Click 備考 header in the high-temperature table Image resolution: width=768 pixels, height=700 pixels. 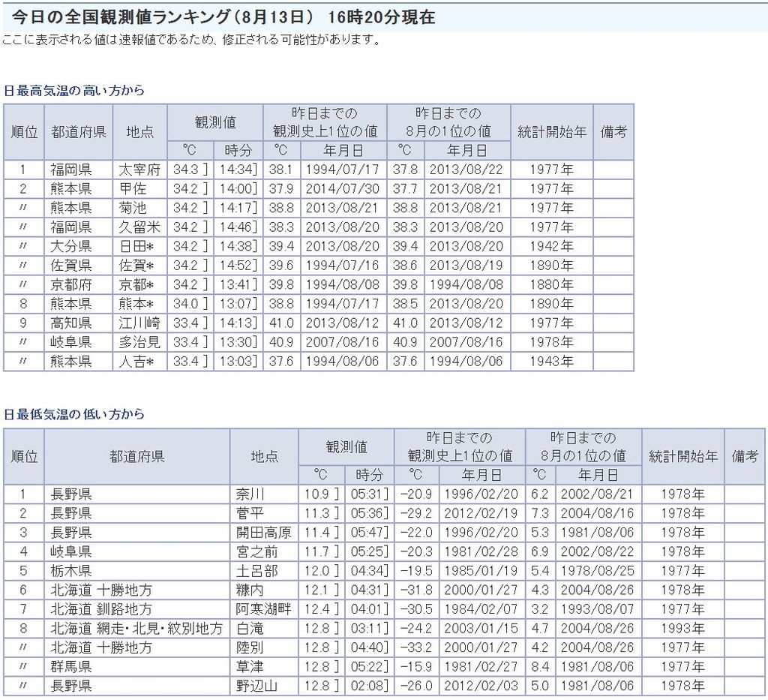click(613, 131)
